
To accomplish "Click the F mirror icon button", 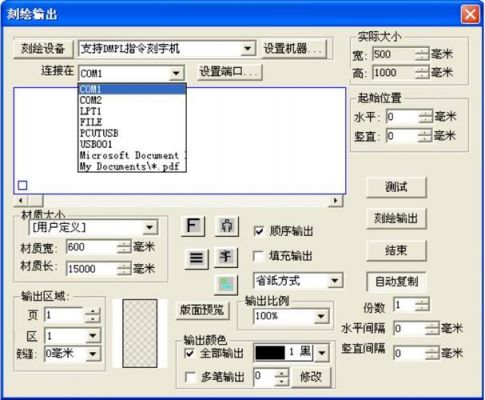I will point(193,226).
